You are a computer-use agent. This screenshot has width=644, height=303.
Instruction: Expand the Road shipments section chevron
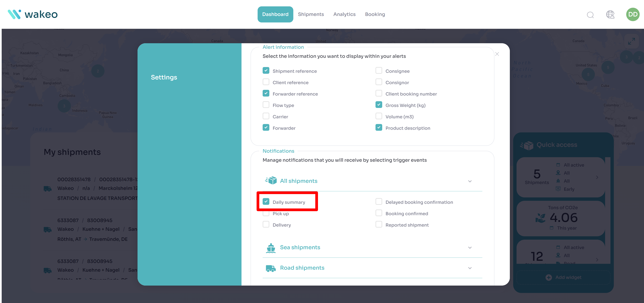pyautogui.click(x=470, y=268)
